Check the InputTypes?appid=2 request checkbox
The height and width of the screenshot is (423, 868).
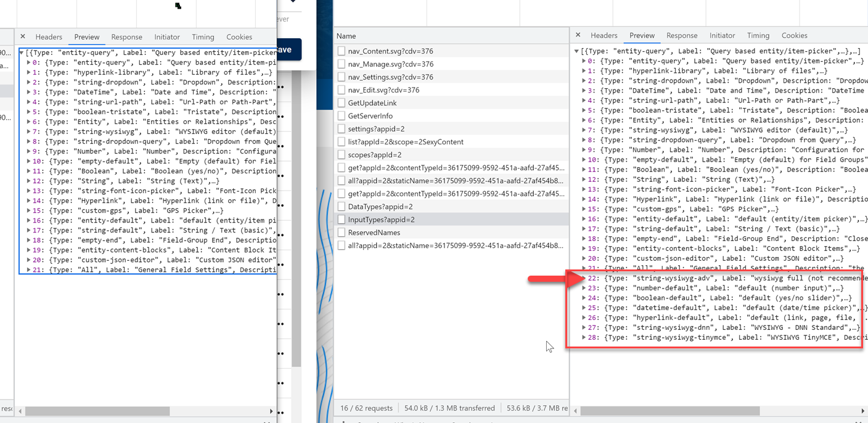341,218
